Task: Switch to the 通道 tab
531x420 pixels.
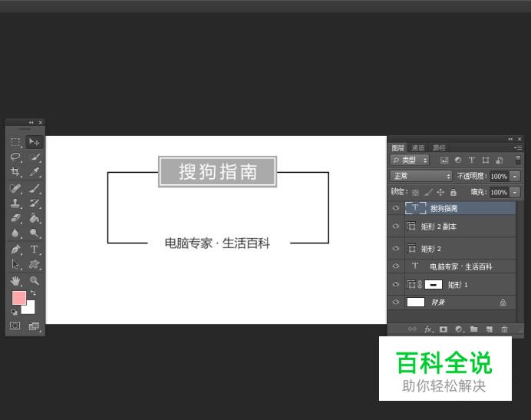Action: click(x=417, y=147)
